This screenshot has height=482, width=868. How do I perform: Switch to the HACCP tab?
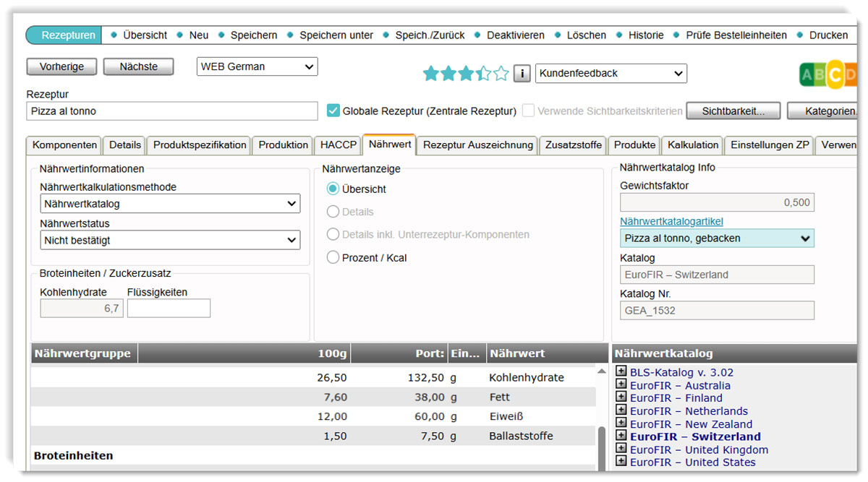[x=339, y=145]
